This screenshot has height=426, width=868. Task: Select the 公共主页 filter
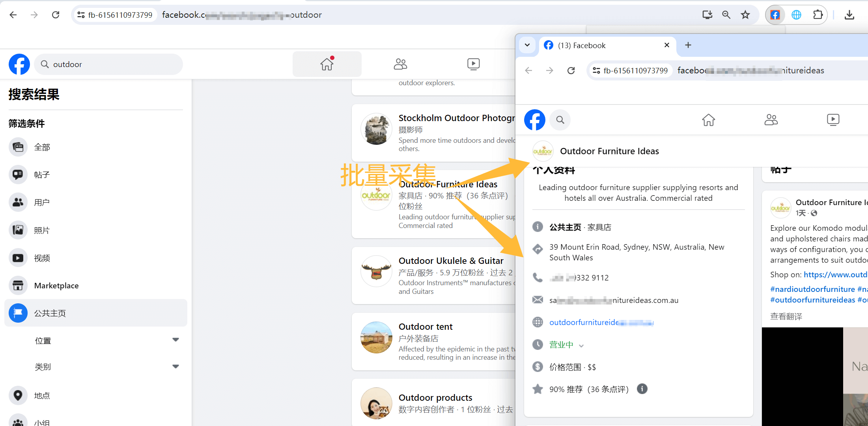pos(95,313)
